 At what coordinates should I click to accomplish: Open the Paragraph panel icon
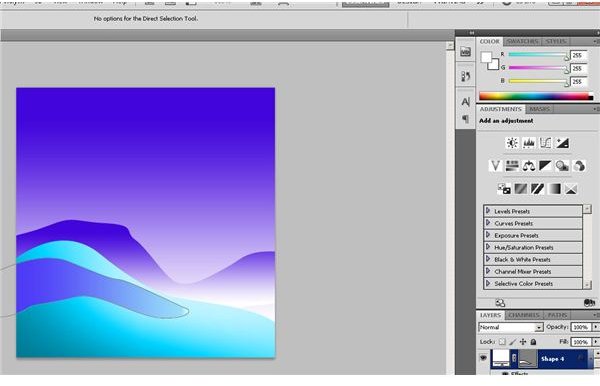point(465,119)
